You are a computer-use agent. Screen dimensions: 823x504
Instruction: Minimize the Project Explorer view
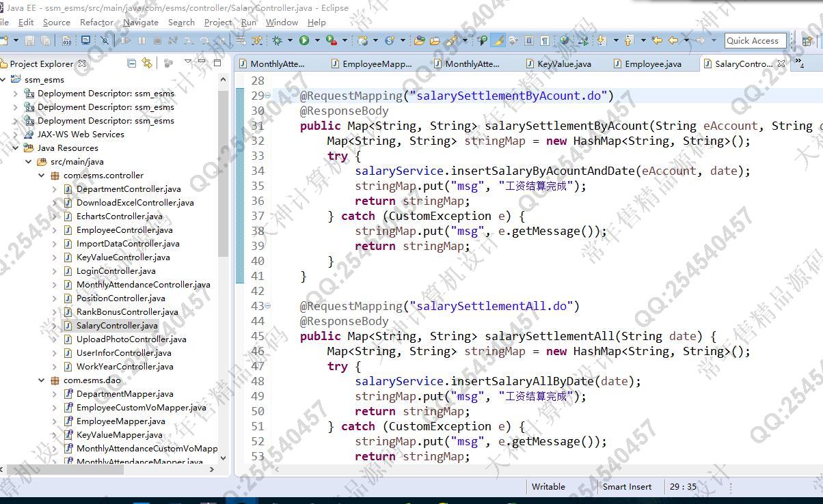pos(202,61)
